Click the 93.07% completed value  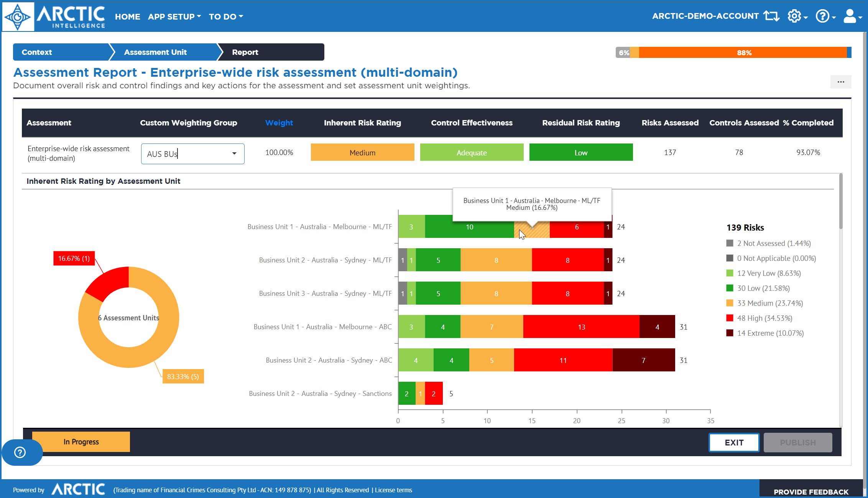(x=808, y=152)
